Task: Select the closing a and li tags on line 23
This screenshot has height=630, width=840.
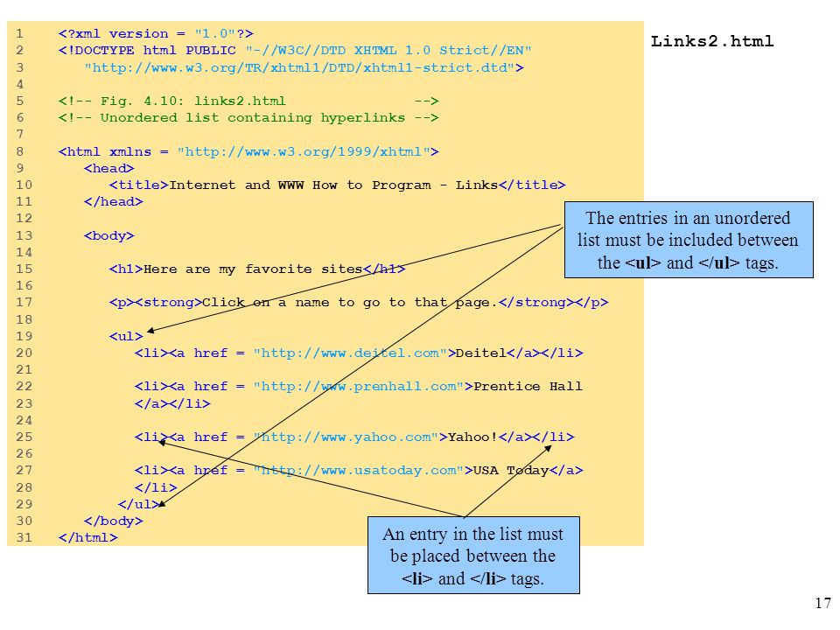Action: coord(172,403)
